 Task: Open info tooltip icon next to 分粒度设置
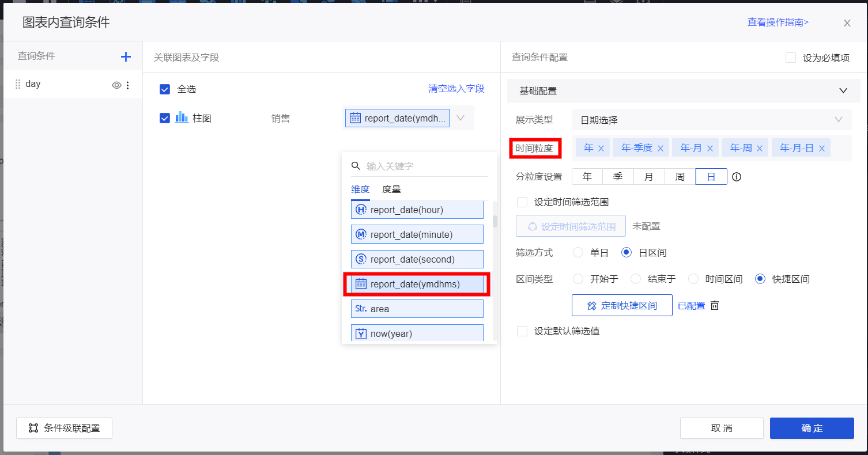(737, 177)
